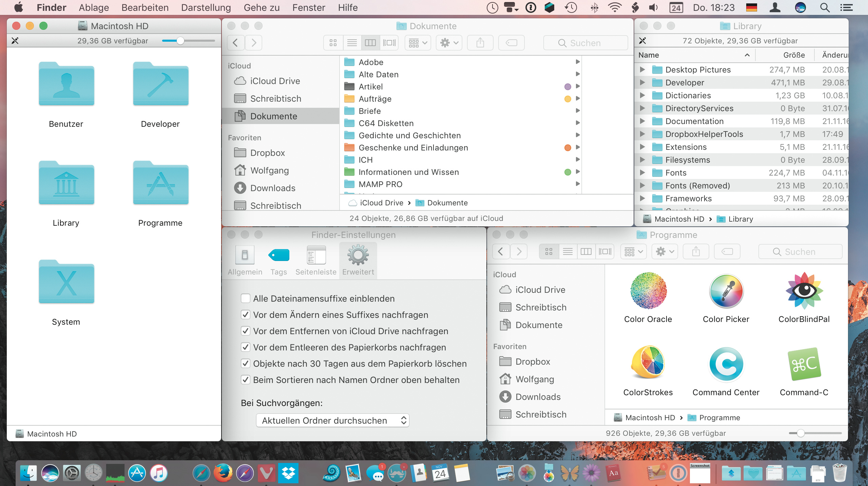The width and height of the screenshot is (868, 486).
Task: Switch Dokumente window to icon view
Action: coord(333,43)
